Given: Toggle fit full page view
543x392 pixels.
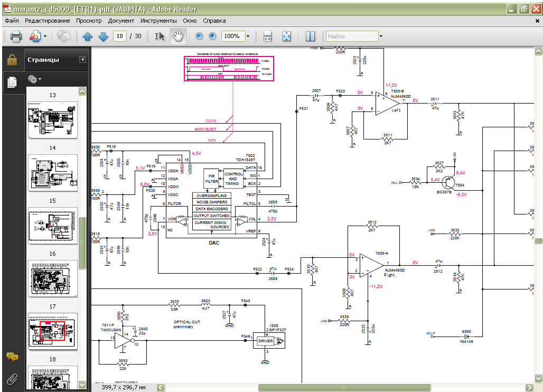Looking at the screenshot, I should click(286, 36).
